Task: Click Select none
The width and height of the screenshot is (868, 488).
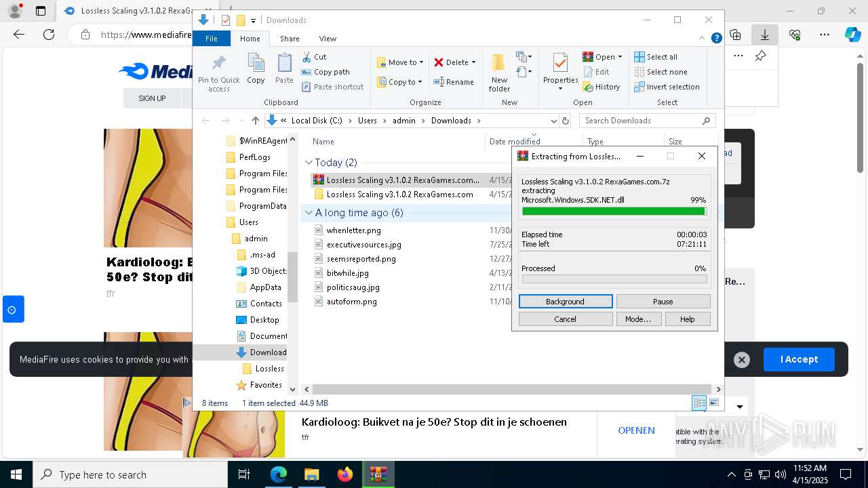Action: pos(661,72)
